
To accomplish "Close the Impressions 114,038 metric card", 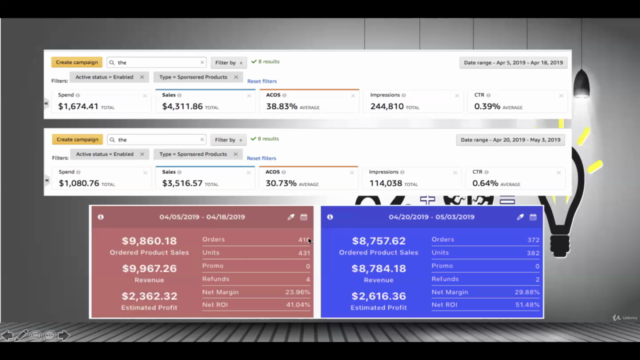I will (x=456, y=173).
